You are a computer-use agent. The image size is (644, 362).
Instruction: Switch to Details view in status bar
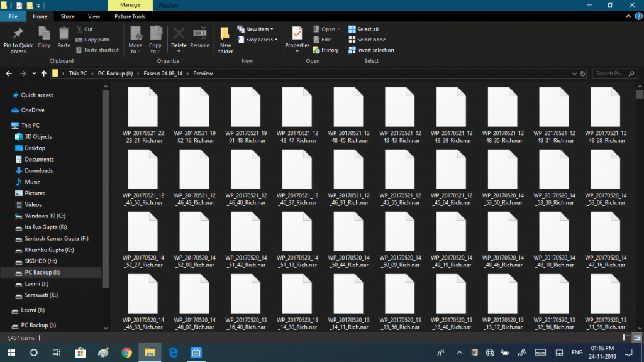(x=626, y=337)
